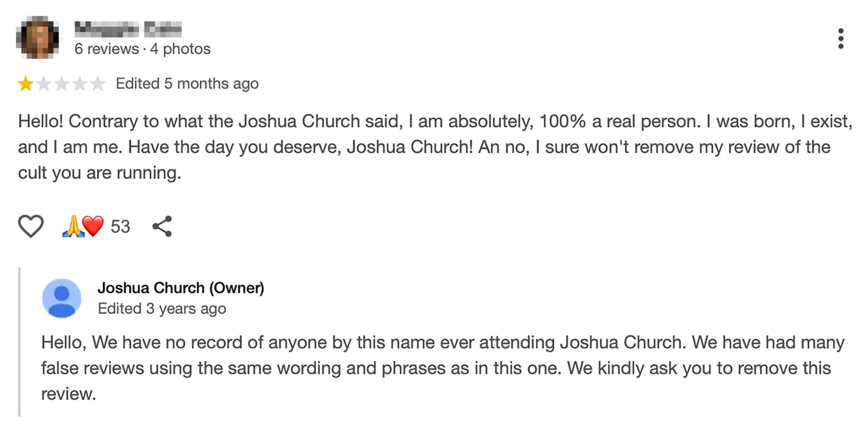The width and height of the screenshot is (868, 432).
Task: Click the reviewer's blurred profile photo
Action: [38, 38]
